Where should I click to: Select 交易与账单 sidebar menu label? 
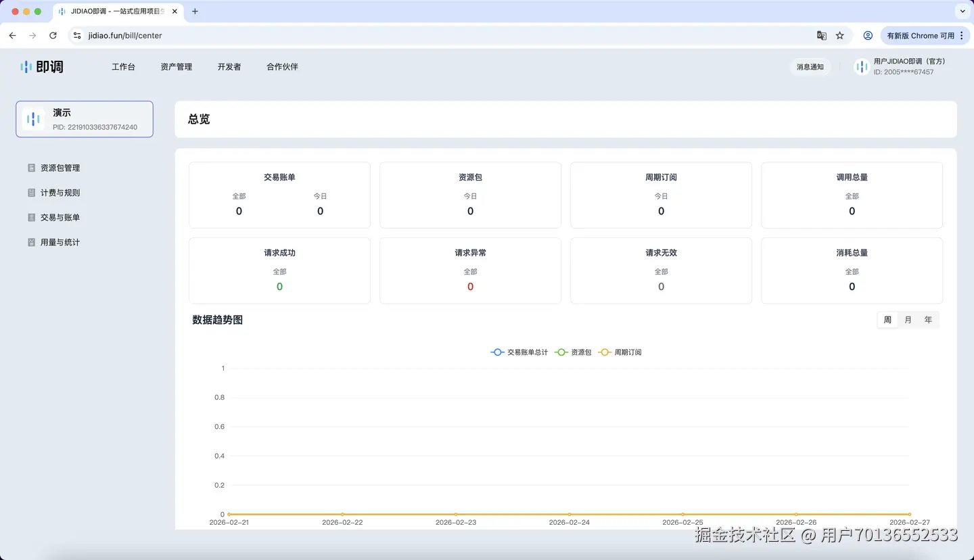point(60,218)
